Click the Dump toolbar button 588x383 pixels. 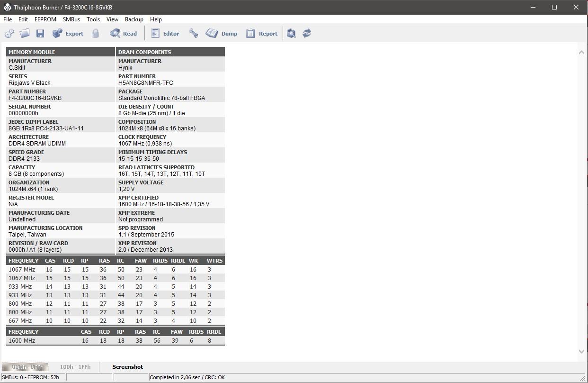222,33
